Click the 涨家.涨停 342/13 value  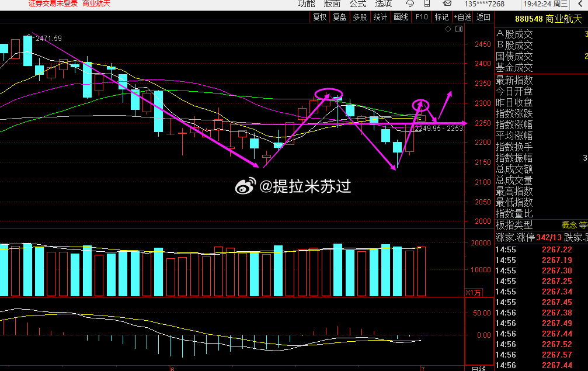click(x=549, y=237)
